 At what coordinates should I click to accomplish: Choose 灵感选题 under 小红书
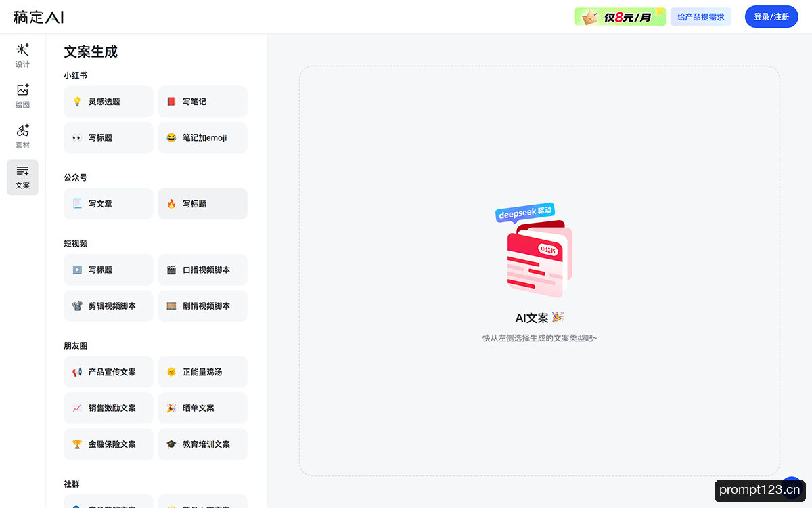click(x=108, y=102)
